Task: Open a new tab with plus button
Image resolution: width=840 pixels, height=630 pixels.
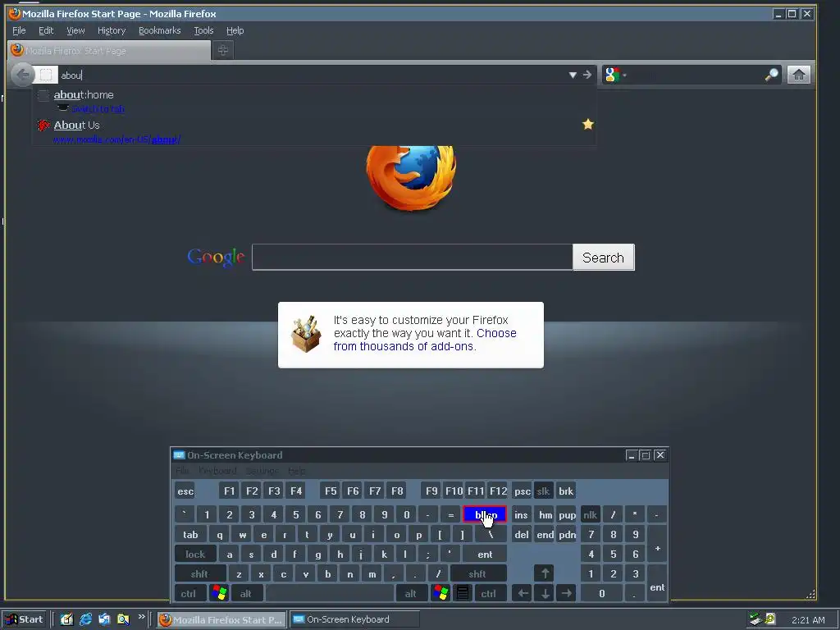Action: pos(223,50)
